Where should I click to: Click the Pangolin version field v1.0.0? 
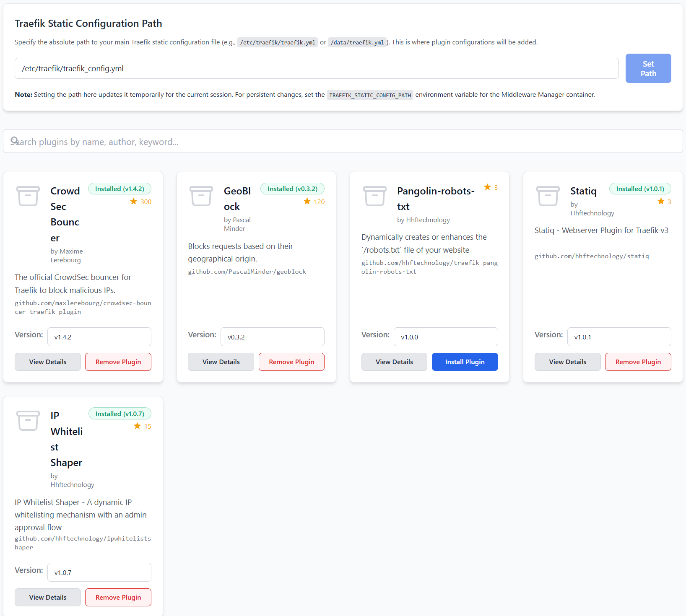[446, 337]
